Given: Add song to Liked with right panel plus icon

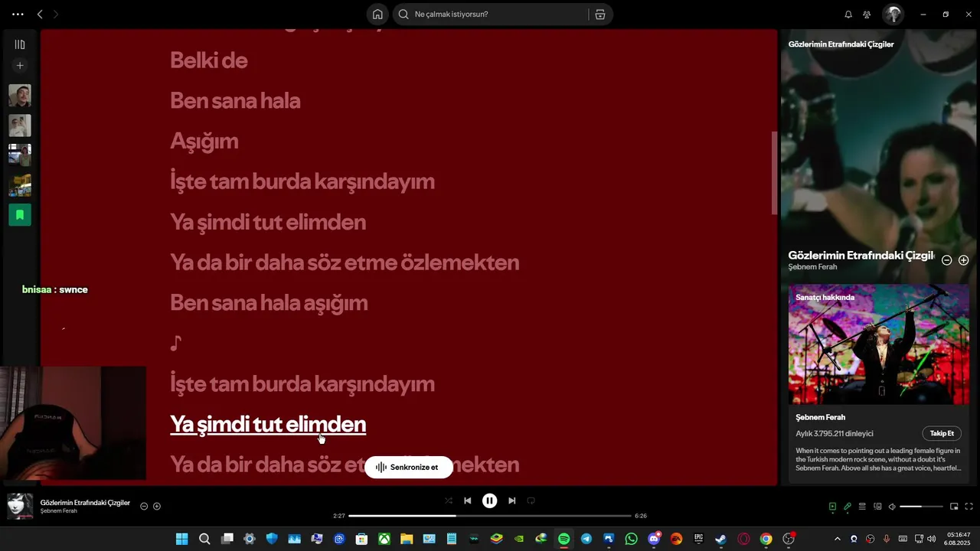Looking at the screenshot, I should [963, 260].
